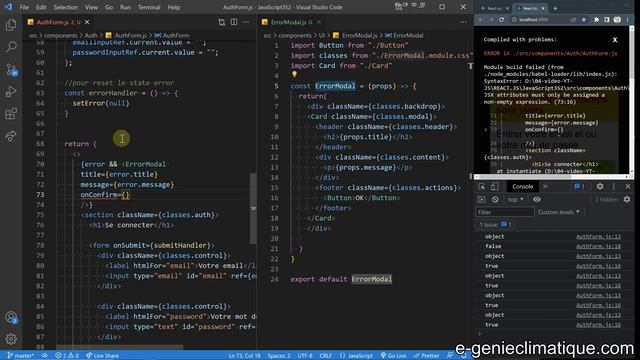
Task: Open the Selection menu
Action: click(65, 7)
